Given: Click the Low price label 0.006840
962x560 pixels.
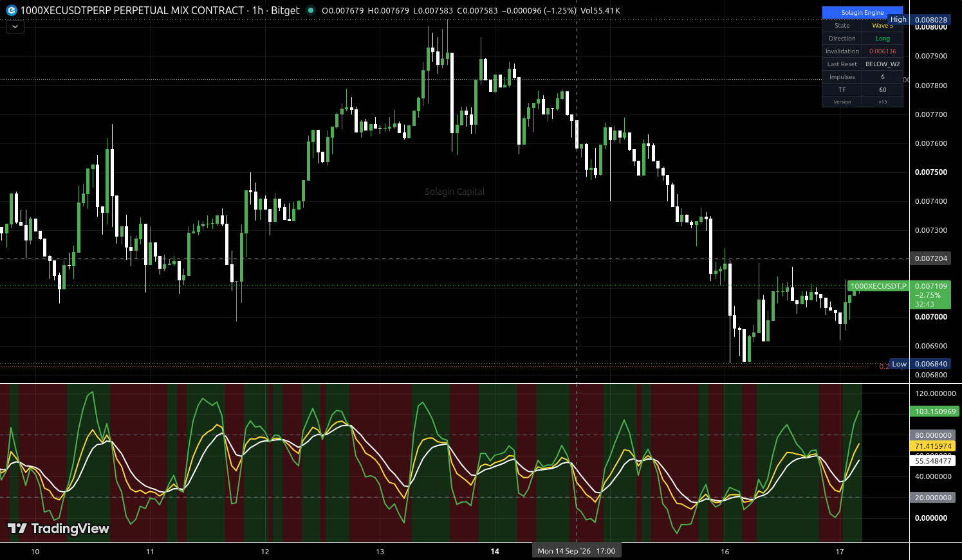Looking at the screenshot, I should [931, 364].
